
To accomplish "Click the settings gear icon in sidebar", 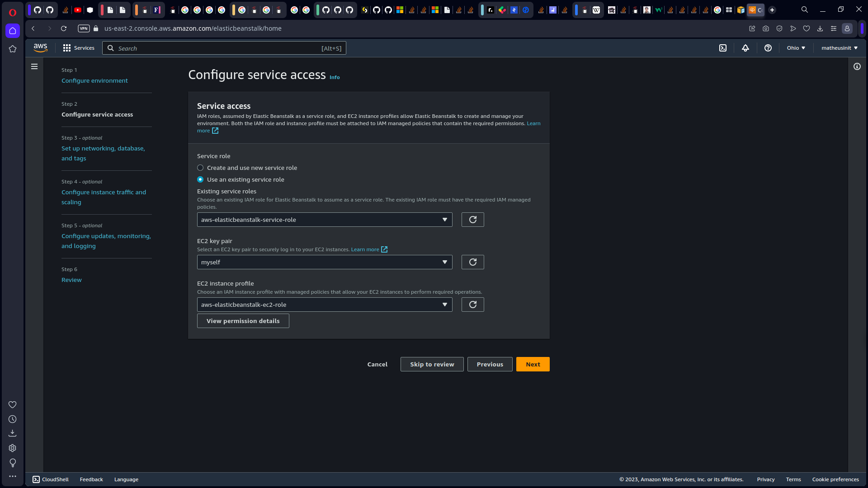I will (13, 447).
